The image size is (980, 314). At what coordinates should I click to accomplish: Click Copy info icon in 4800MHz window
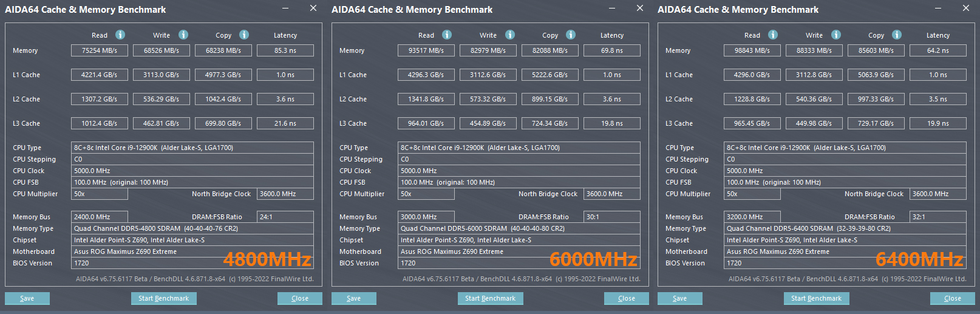pyautogui.click(x=244, y=35)
